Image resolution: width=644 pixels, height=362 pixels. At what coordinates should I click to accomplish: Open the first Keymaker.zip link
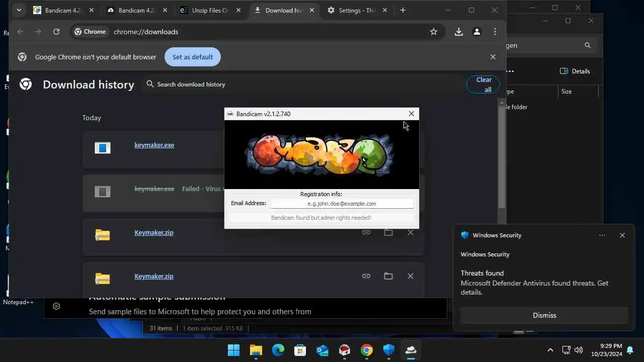(154, 233)
